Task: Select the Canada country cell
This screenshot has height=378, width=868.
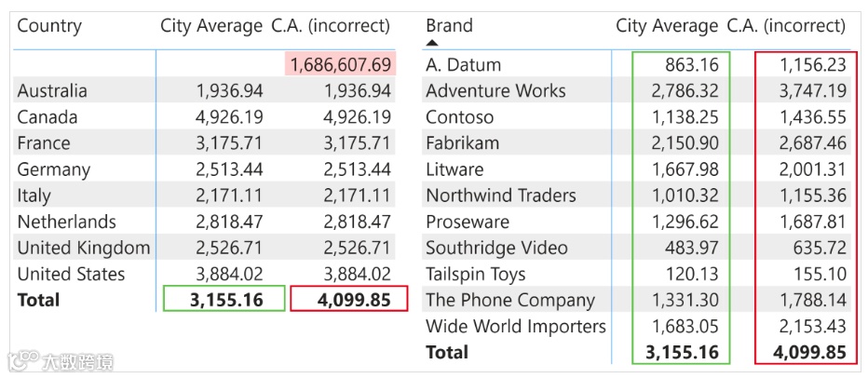Action: 47,117
